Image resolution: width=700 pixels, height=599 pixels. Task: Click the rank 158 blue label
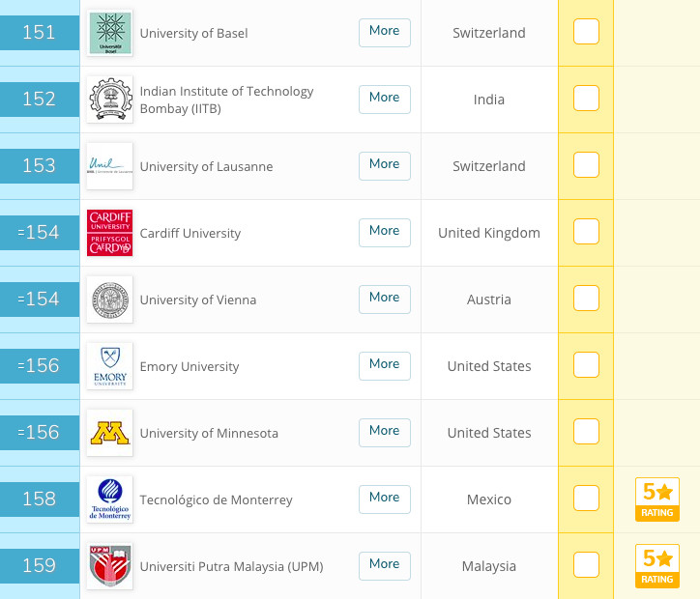[x=40, y=499]
